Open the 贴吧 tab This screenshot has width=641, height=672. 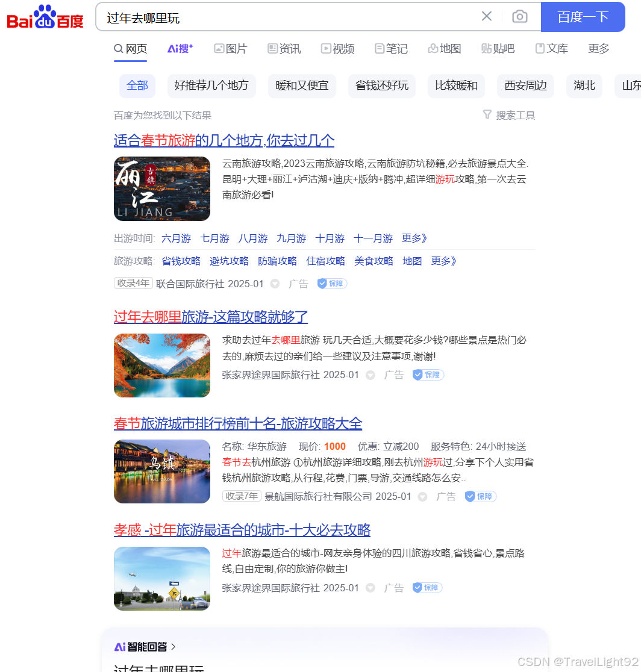(x=498, y=49)
